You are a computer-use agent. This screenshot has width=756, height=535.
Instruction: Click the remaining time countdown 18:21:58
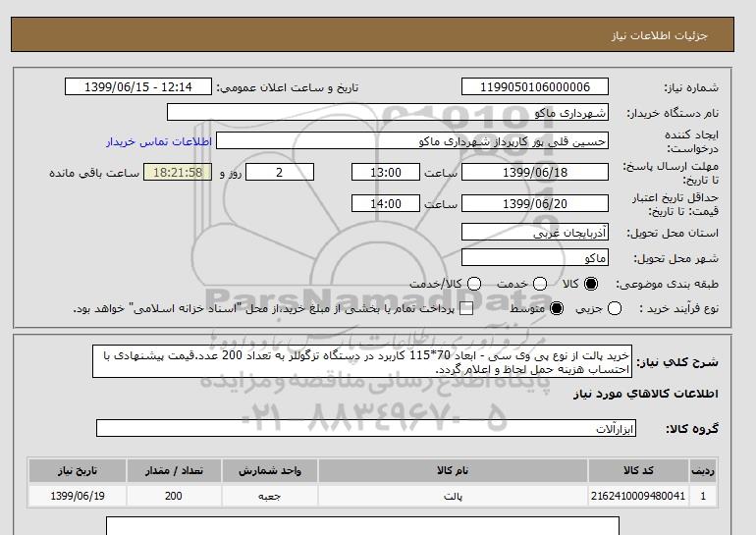(178, 172)
